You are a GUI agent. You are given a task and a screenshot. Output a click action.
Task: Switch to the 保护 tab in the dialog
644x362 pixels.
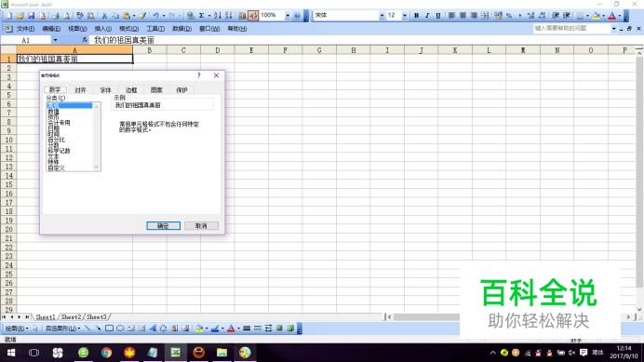tap(181, 90)
